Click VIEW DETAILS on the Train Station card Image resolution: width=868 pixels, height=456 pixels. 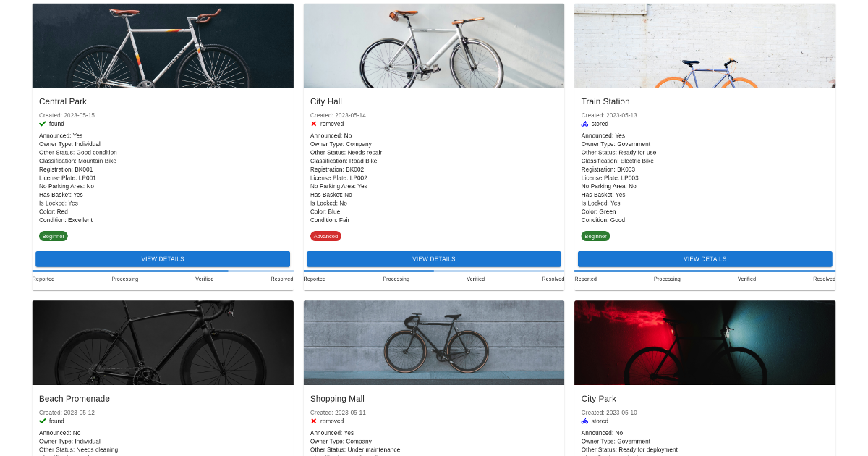pos(705,258)
